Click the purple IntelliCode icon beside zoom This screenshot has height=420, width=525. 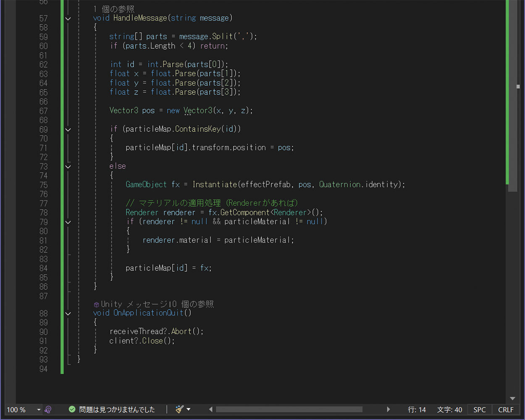48,409
